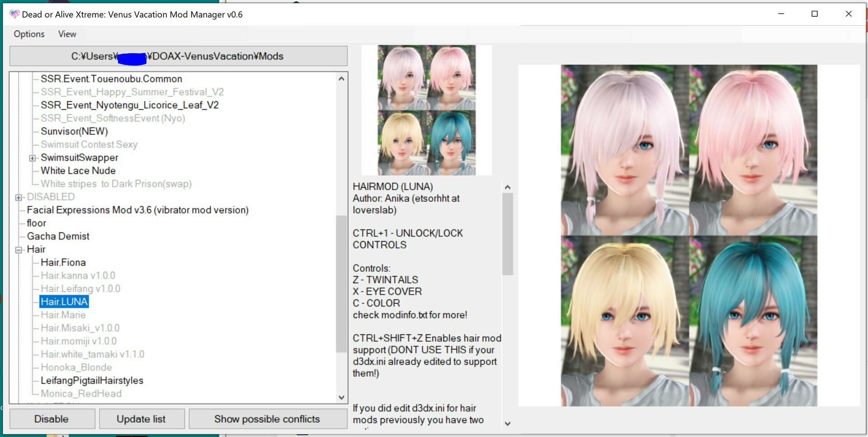Viewport: 868px width, 437px height.
Task: Select Hair.kanna v1.0.0 mod
Action: point(78,275)
